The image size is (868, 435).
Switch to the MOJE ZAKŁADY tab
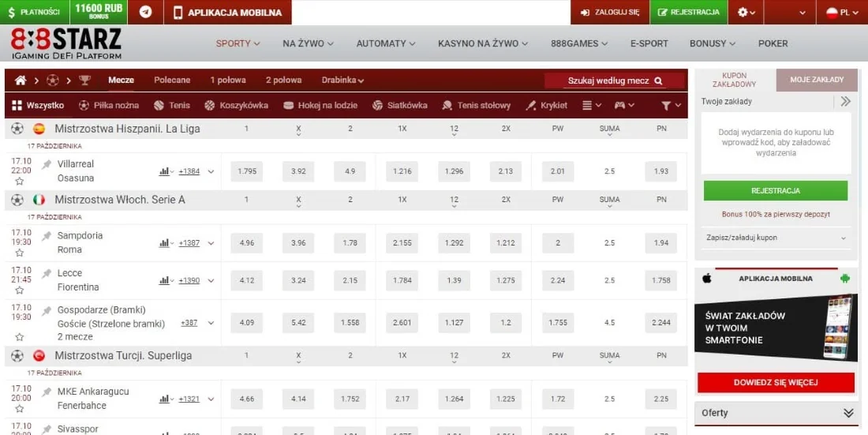coord(817,80)
